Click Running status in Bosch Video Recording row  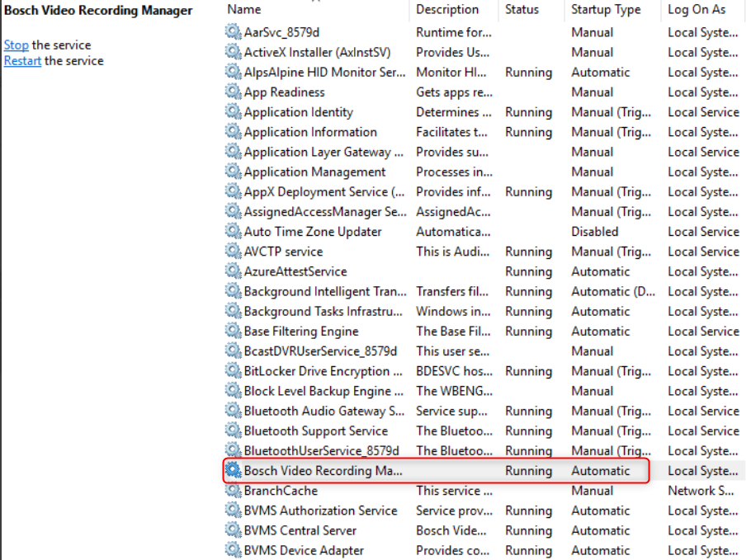[528, 470]
